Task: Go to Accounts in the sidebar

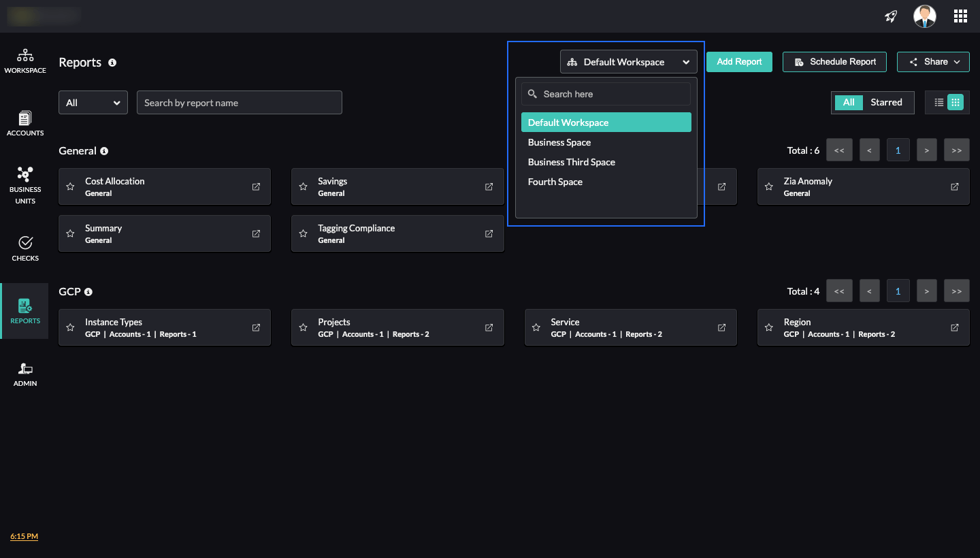Action: pyautogui.click(x=25, y=124)
